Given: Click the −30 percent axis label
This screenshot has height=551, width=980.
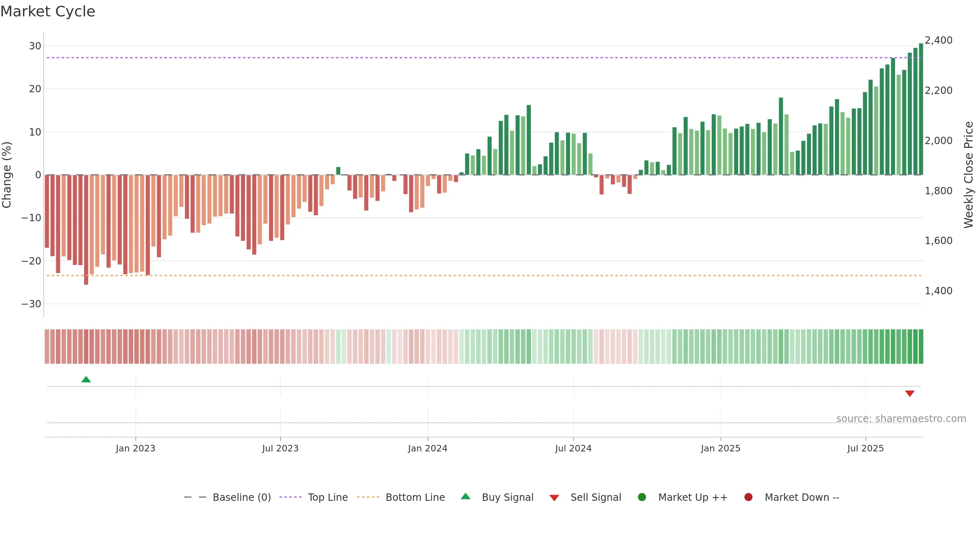Looking at the screenshot, I should 31,304.
